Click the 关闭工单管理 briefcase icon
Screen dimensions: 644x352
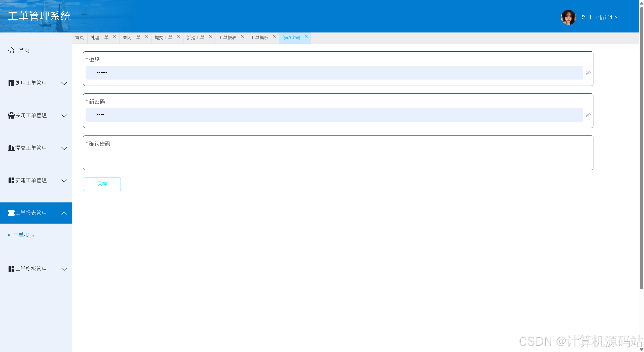pyautogui.click(x=11, y=116)
